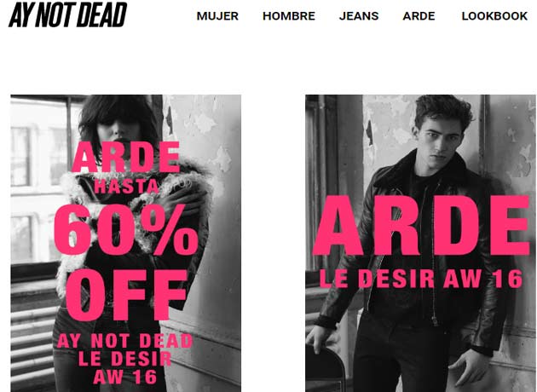Click the HASTA label on the left banner
This screenshot has height=392, width=537.
[x=126, y=187]
